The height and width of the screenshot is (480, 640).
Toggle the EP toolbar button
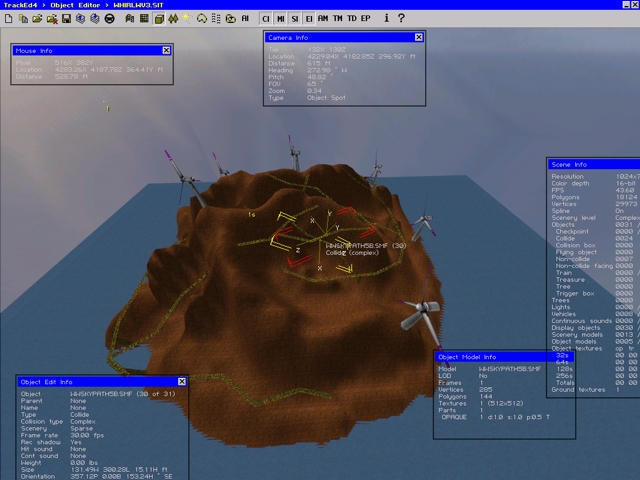coord(365,18)
